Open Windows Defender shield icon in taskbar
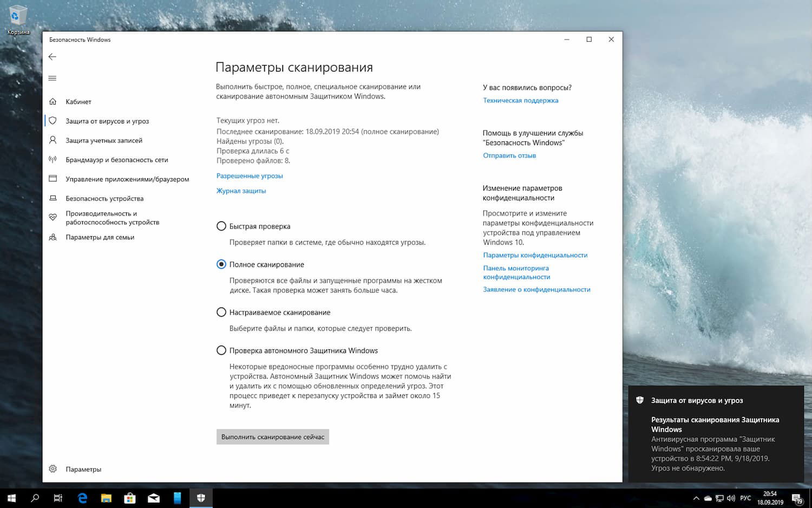812x508 pixels. click(200, 498)
